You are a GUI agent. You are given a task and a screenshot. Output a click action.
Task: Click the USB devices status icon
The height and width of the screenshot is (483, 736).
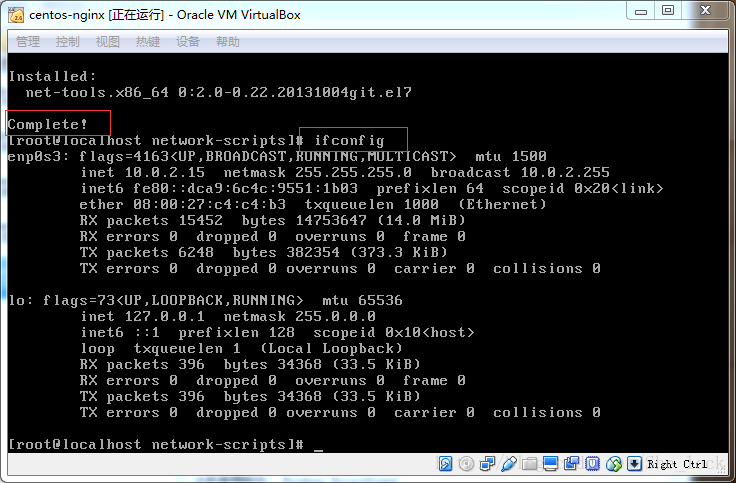(x=509, y=464)
